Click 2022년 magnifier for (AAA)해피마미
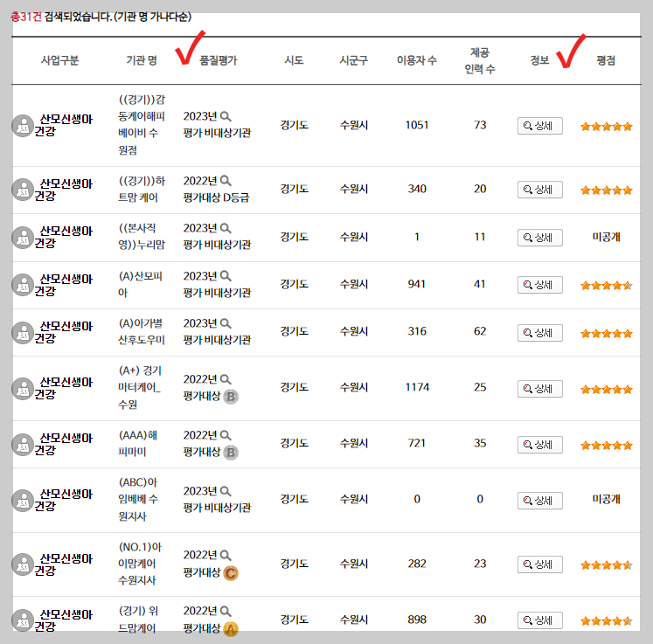The image size is (653, 644). coord(226,435)
